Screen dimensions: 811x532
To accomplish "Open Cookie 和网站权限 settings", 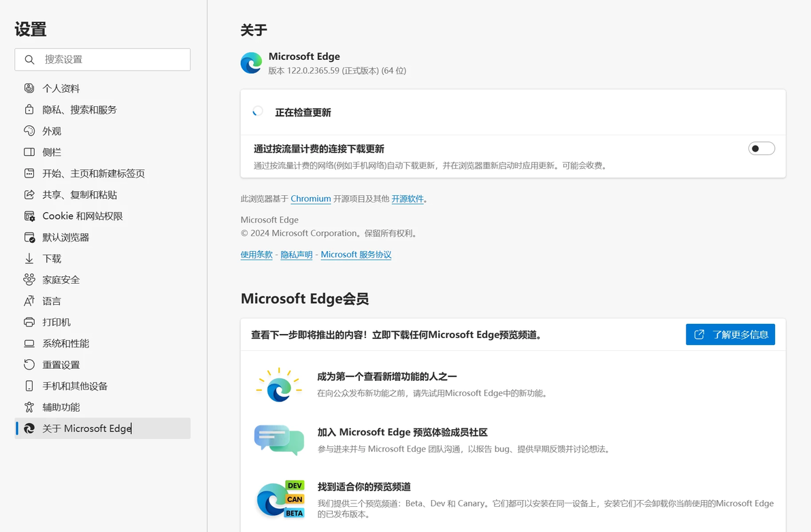I will tap(103, 216).
